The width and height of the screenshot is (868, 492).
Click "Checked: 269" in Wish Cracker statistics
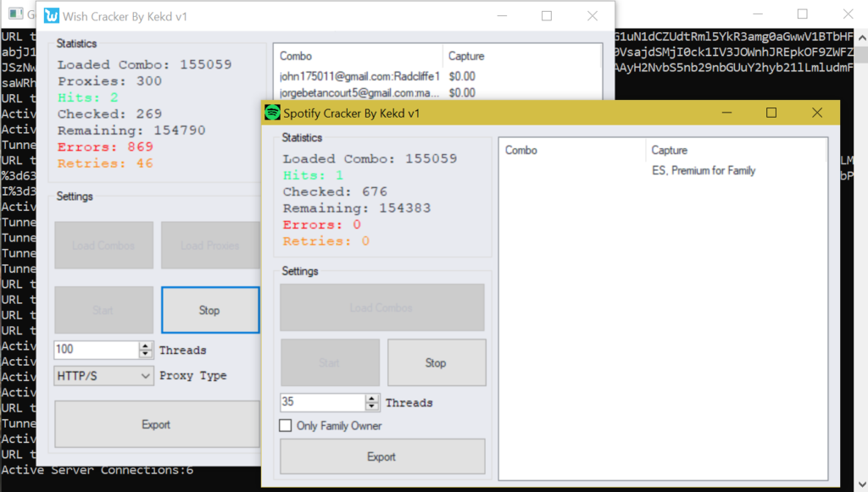(x=109, y=113)
